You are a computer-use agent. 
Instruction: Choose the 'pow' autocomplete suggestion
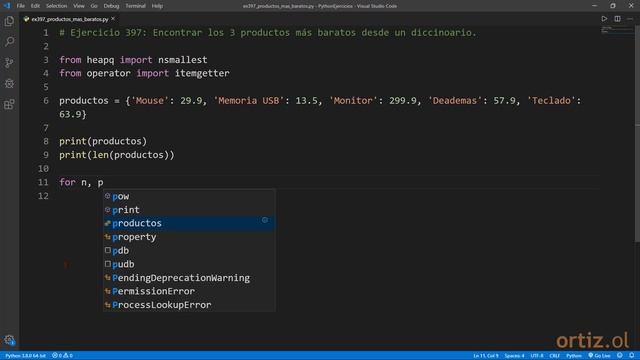pyautogui.click(x=189, y=196)
